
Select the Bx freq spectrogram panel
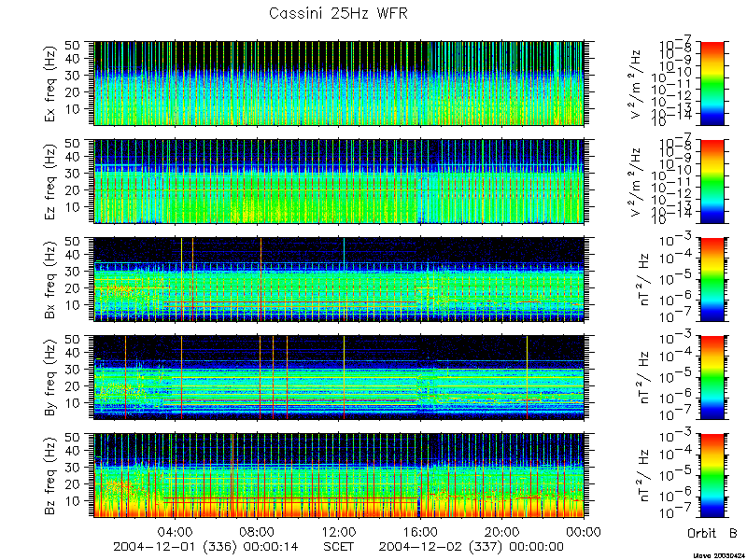[339, 279]
